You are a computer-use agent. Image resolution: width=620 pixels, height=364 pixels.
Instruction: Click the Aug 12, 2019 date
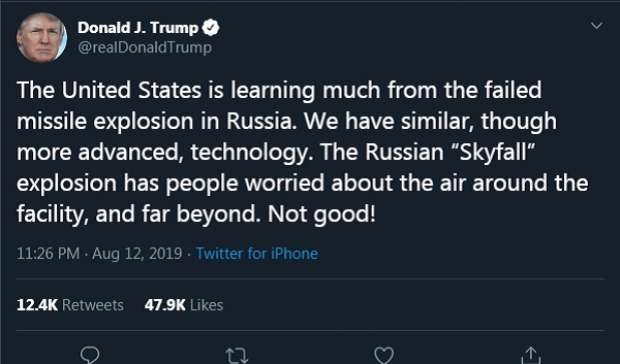pyautogui.click(x=137, y=253)
